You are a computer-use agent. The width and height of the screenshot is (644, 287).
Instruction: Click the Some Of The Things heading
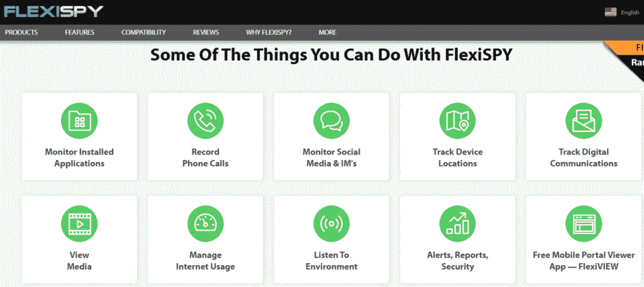(331, 55)
